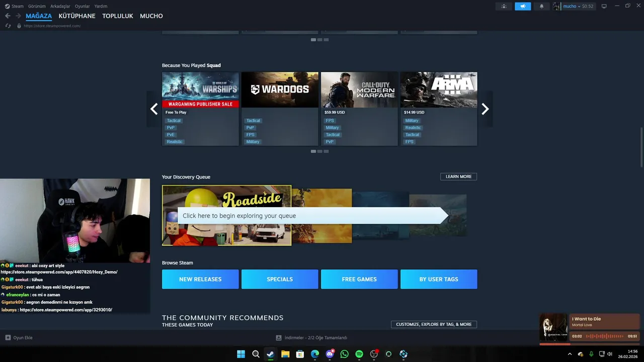Click Customize, Explore by Tag & More
Image resolution: width=644 pixels, height=362 pixels.
point(434,324)
